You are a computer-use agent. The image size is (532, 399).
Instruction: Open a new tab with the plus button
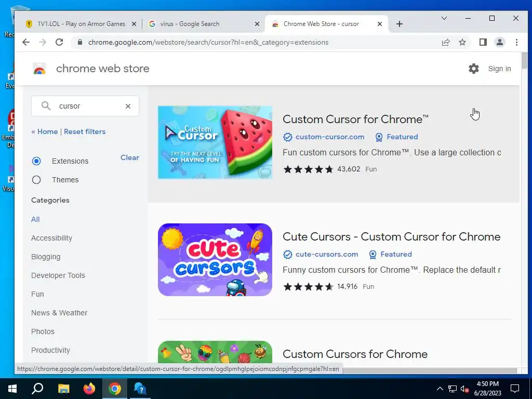click(400, 24)
